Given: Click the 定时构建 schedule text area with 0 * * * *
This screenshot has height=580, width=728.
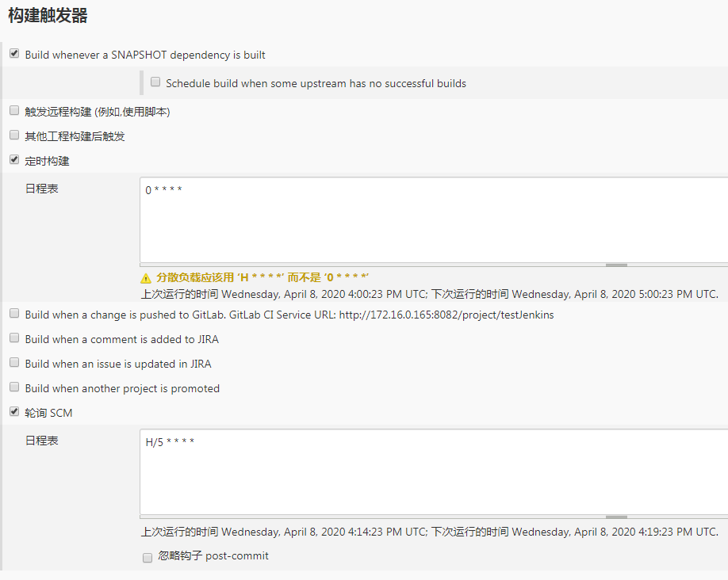Looking at the screenshot, I should tap(433, 219).
